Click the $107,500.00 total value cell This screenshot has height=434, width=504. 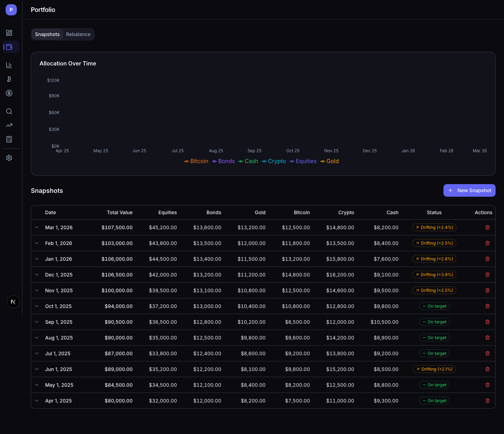[117, 227]
